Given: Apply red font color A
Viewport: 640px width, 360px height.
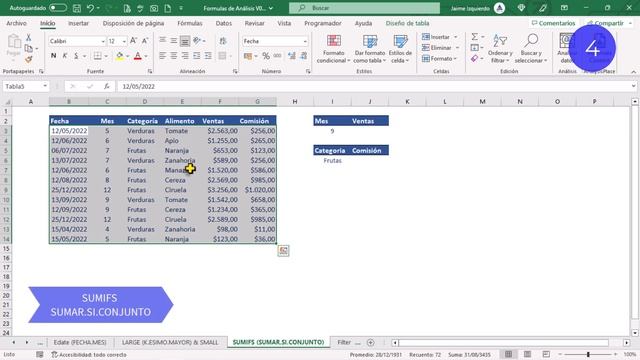Looking at the screenshot, I should 138,56.
